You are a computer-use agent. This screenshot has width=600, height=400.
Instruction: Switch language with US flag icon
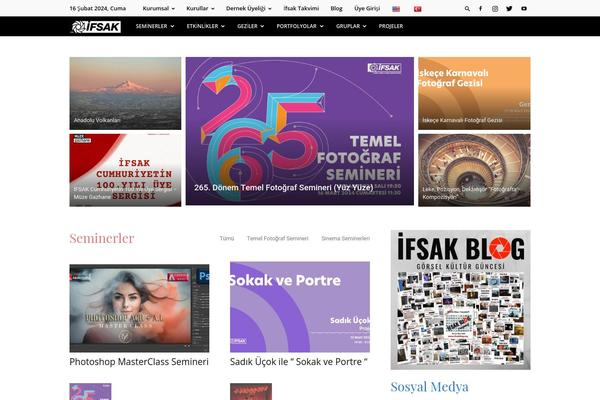point(396,9)
